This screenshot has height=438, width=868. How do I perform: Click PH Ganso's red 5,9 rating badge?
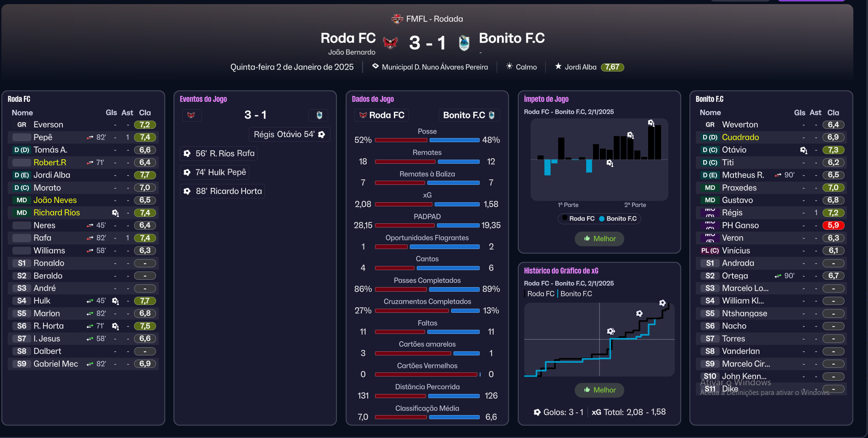833,225
